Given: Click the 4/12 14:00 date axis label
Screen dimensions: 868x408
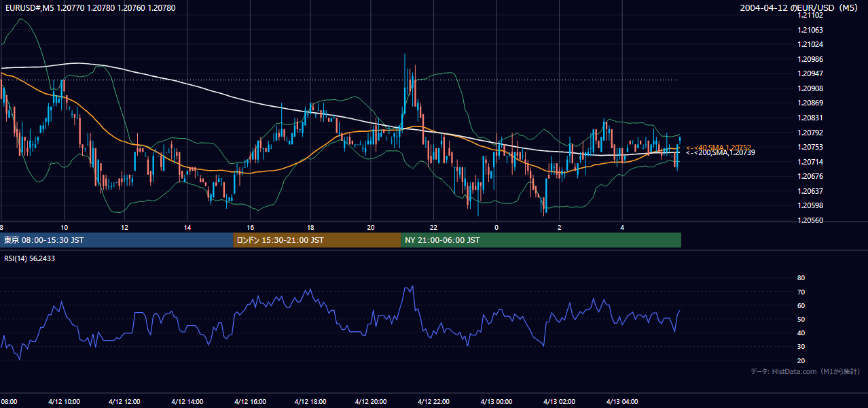Looking at the screenshot, I should coord(187,401).
